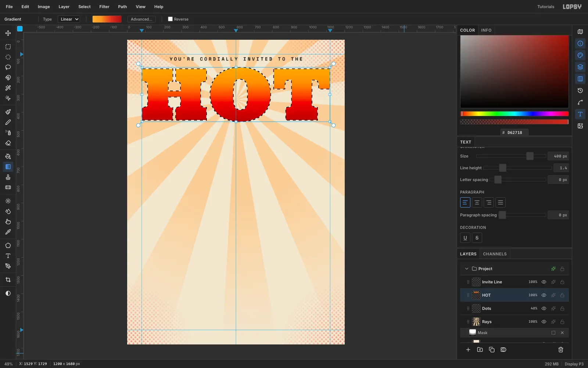
Task: Click the hue spectrum slider
Action: pyautogui.click(x=514, y=114)
